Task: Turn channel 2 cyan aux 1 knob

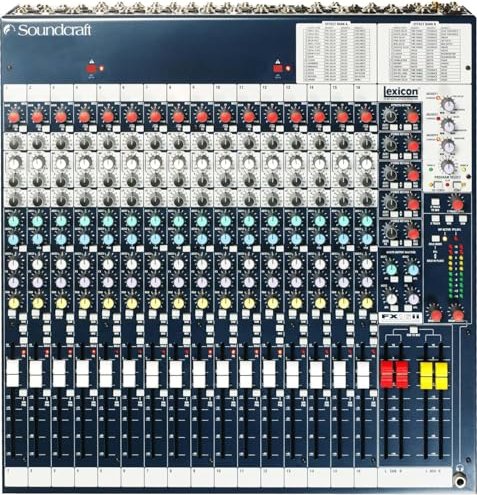Action: [x=38, y=221]
